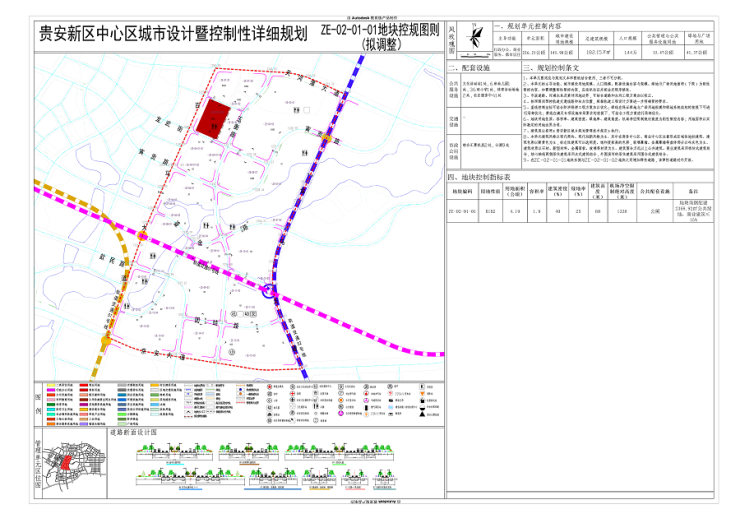The height and width of the screenshot is (523, 740).
Task: Click the 管理单元区位图 vertical label
Action: tap(38, 464)
